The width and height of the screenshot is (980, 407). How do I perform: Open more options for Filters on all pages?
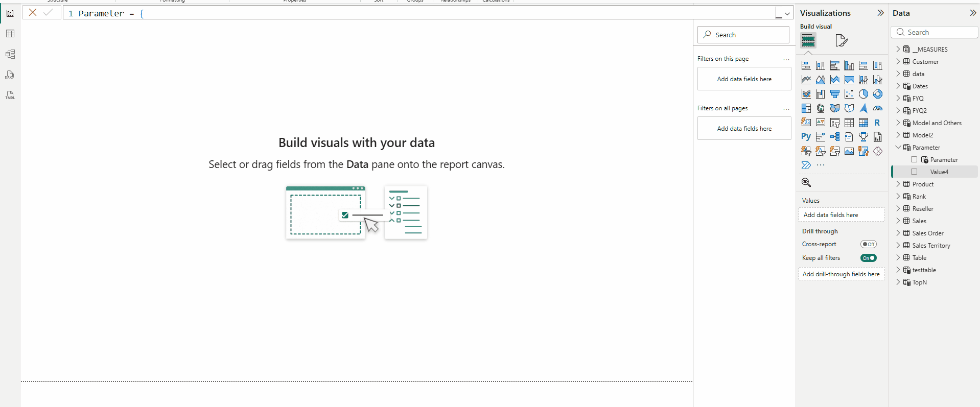[x=786, y=109]
